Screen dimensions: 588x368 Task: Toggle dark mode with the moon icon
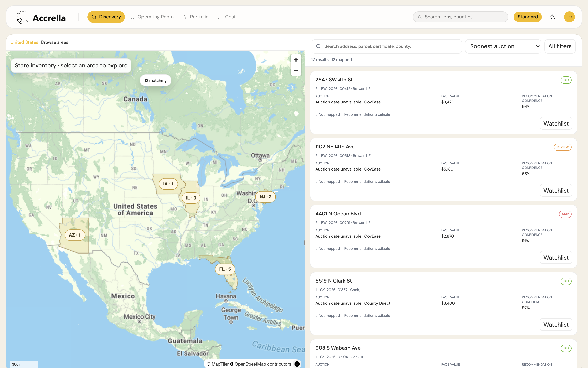point(553,17)
